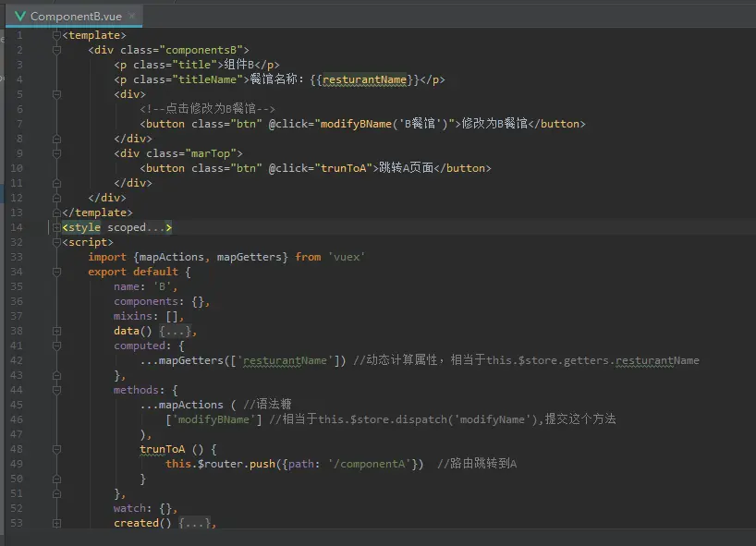Click button text 跳转A页面

click(x=406, y=168)
